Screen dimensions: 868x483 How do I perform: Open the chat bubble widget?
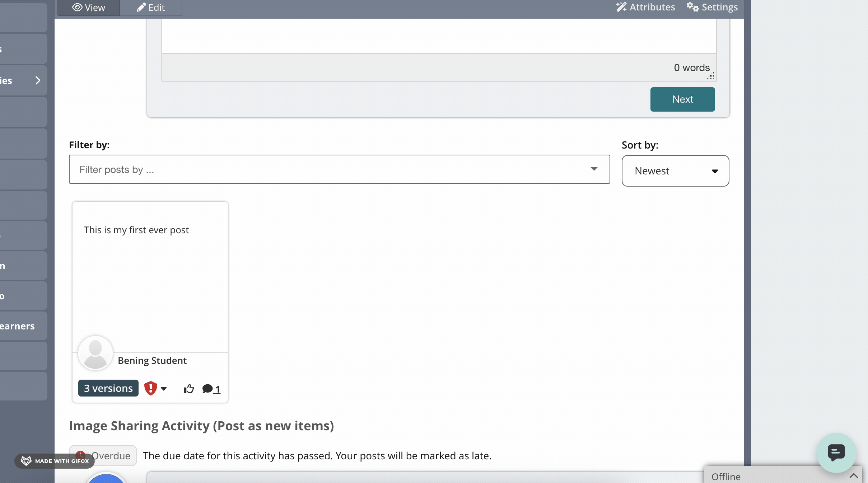836,452
